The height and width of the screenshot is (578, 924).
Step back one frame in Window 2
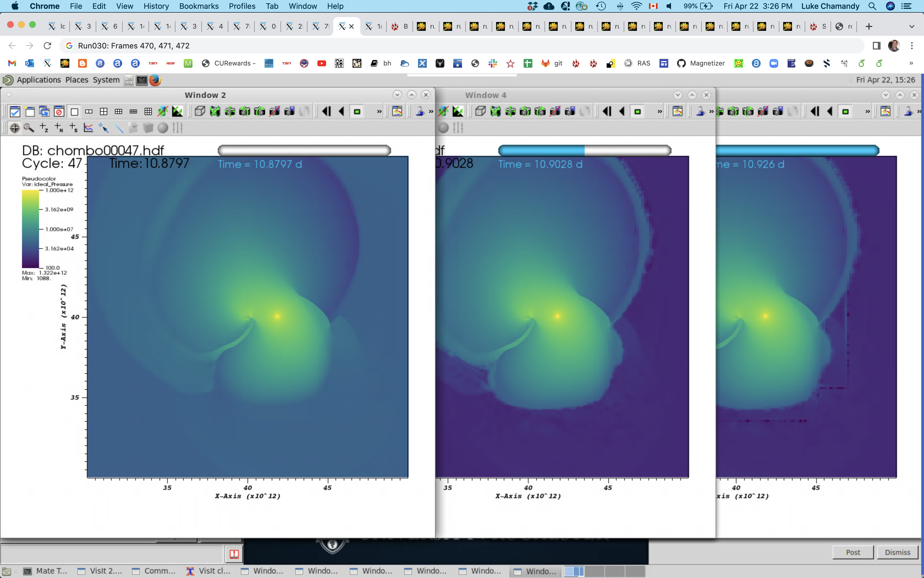pyautogui.click(x=326, y=112)
